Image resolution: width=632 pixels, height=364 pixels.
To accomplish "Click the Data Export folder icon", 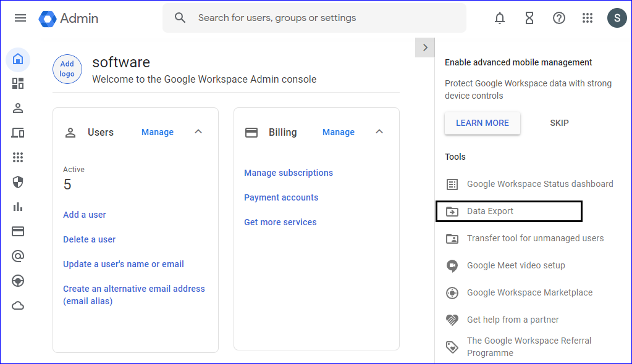I will [x=452, y=212].
